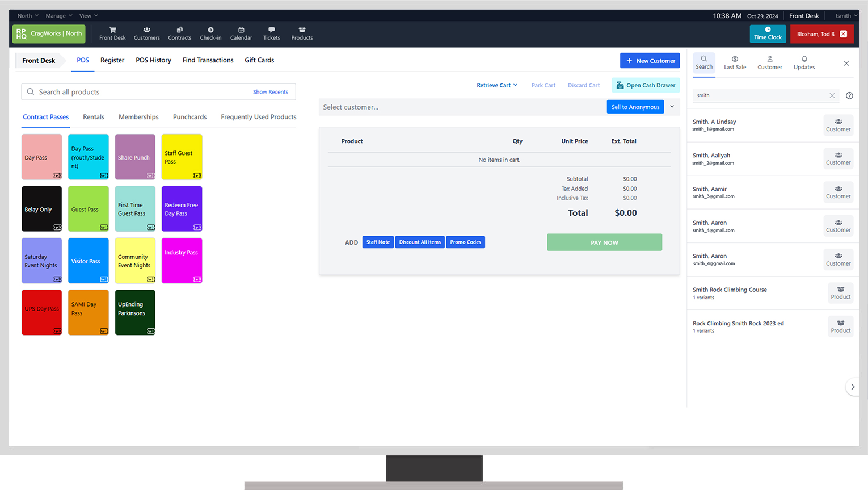
Task: Click the help question mark icon beside search
Action: click(849, 95)
